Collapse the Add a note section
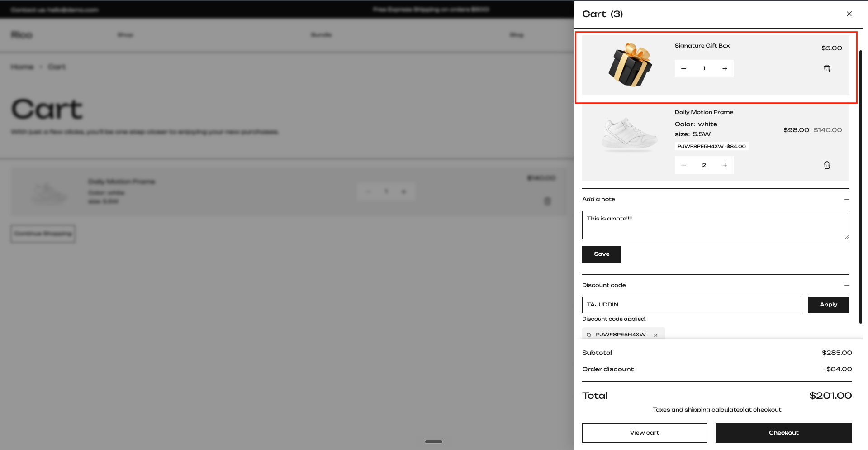This screenshot has height=450, width=868. click(847, 199)
